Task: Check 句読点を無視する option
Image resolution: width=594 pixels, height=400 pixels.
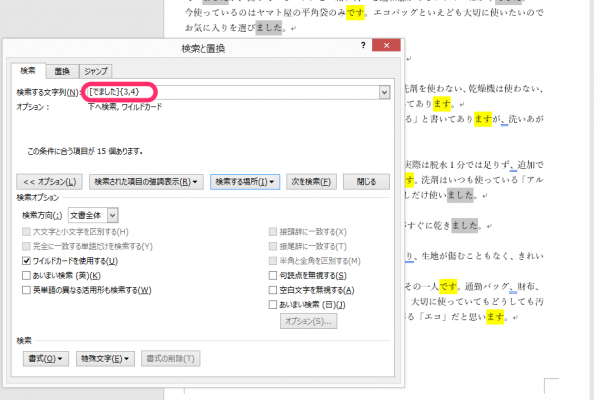Action: point(273,275)
